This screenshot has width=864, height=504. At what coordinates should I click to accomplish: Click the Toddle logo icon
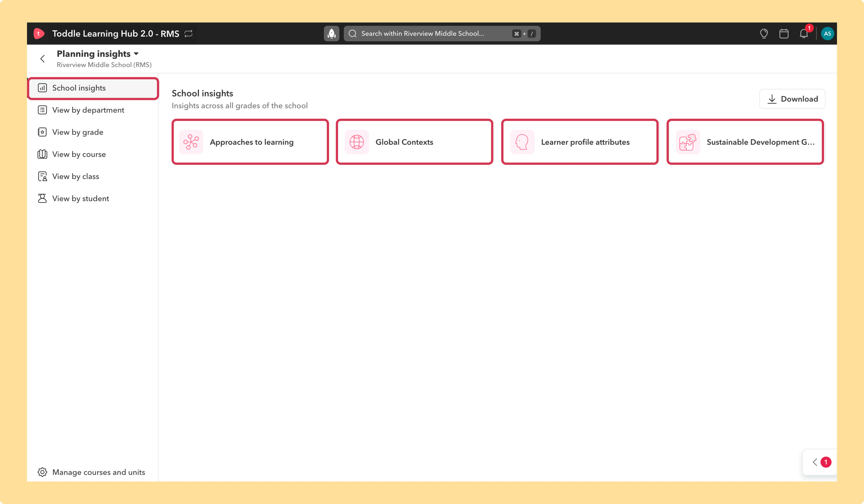point(39,34)
